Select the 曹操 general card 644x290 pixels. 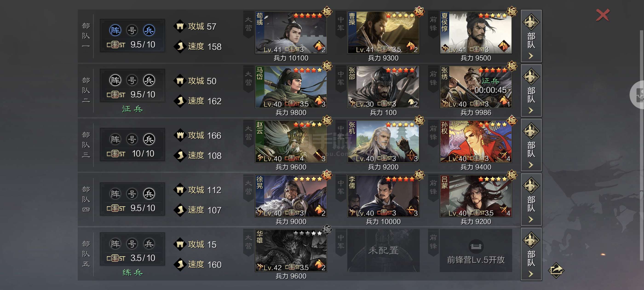click(x=383, y=32)
